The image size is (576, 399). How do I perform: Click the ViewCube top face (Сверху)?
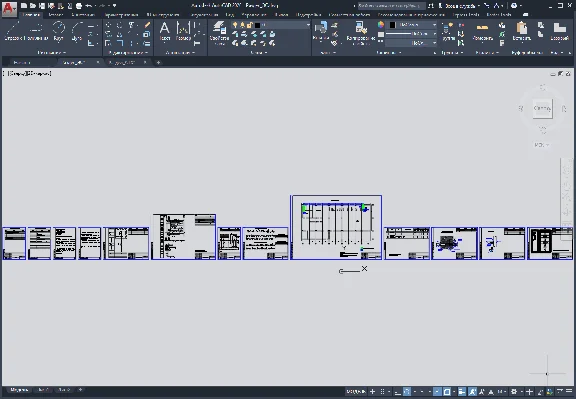click(x=542, y=108)
